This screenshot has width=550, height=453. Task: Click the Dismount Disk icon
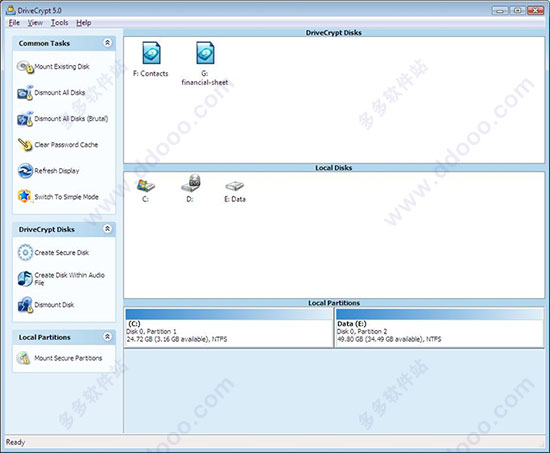(25, 305)
